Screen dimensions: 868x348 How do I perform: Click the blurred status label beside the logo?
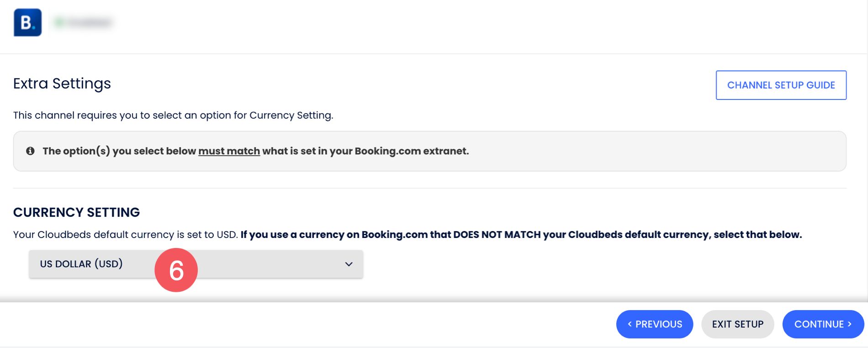click(x=90, y=22)
